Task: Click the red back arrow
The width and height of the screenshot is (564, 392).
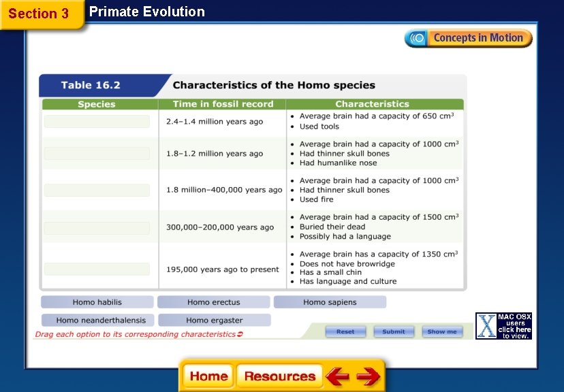Action: click(x=337, y=376)
